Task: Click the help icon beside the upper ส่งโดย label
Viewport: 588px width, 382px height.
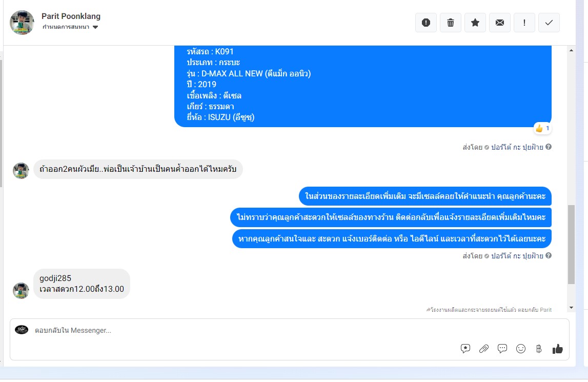Action: 548,147
